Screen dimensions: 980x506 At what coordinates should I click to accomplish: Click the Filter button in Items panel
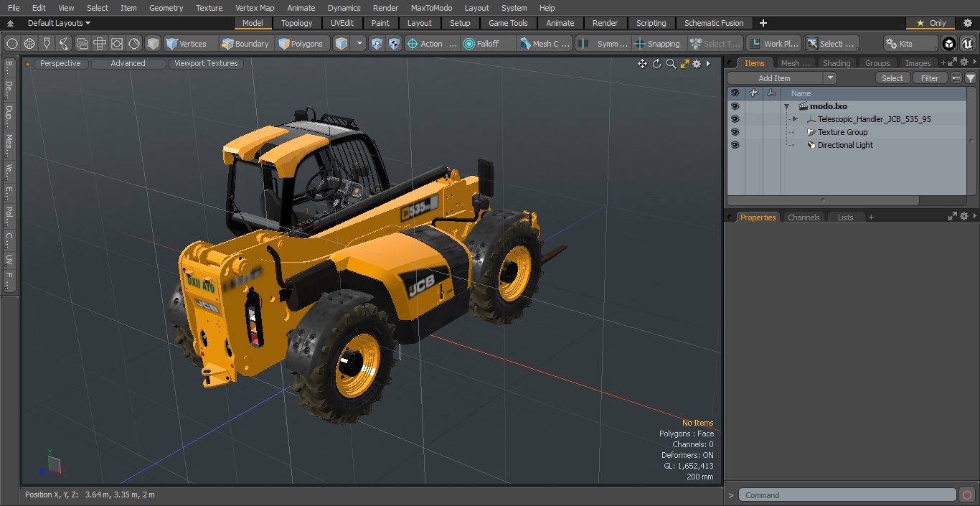pyautogui.click(x=930, y=78)
